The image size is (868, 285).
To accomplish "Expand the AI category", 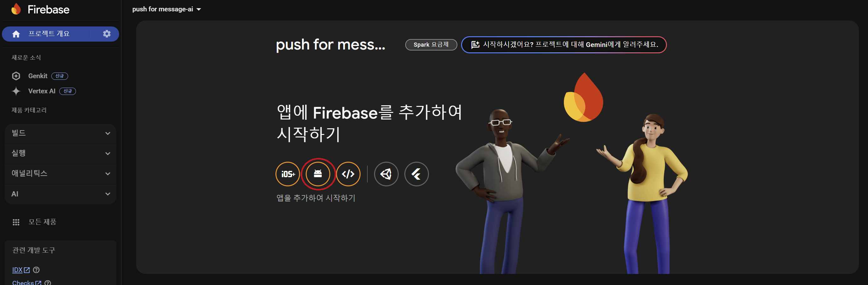I will point(61,194).
